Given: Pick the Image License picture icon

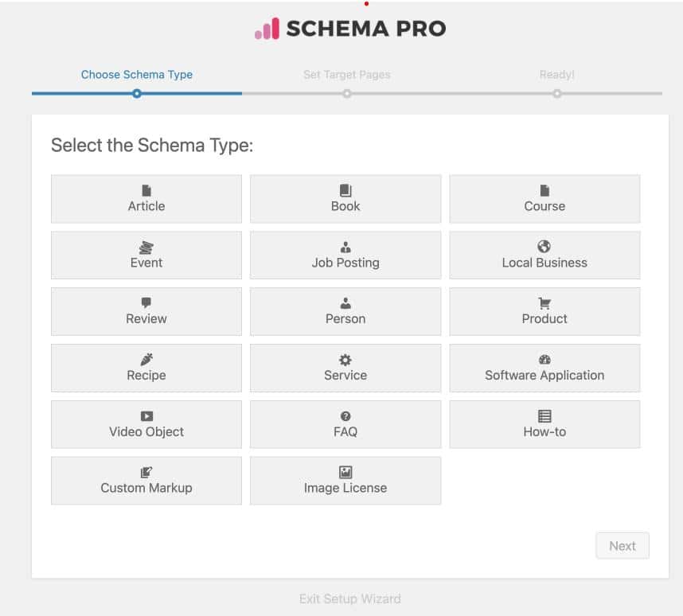Looking at the screenshot, I should 345,473.
